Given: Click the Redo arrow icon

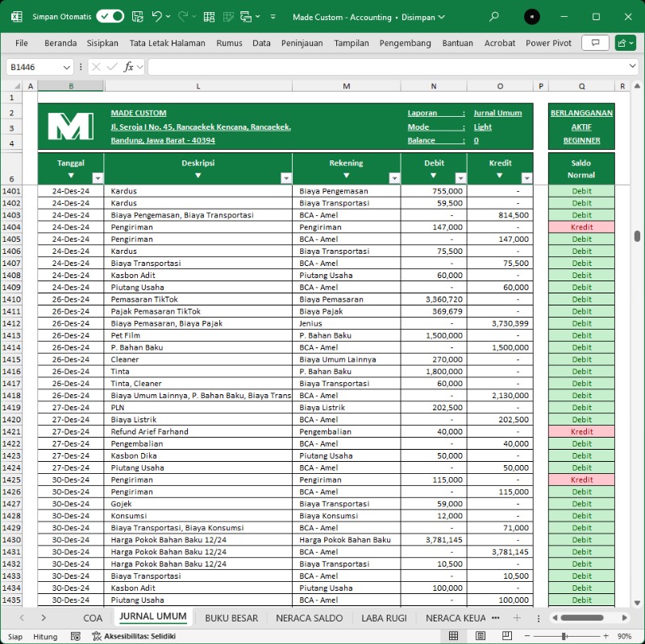Looking at the screenshot, I should (183, 16).
